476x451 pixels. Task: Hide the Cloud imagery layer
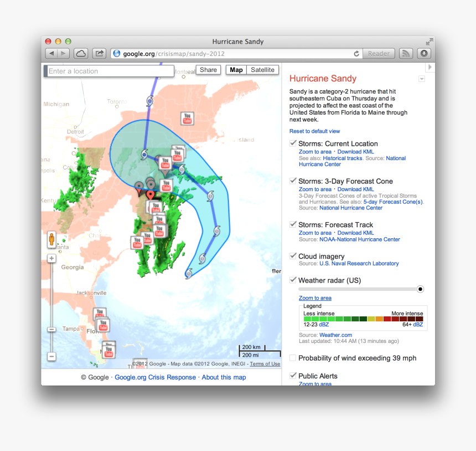tap(293, 256)
